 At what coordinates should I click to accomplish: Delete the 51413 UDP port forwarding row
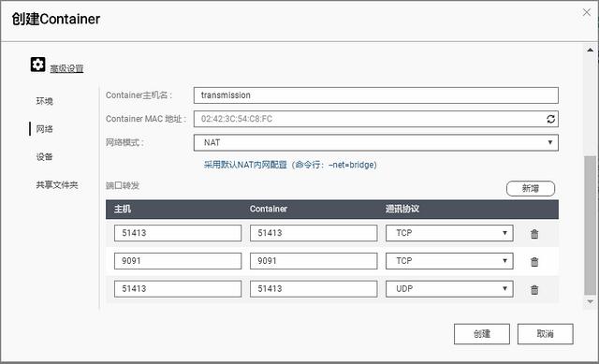click(x=534, y=289)
